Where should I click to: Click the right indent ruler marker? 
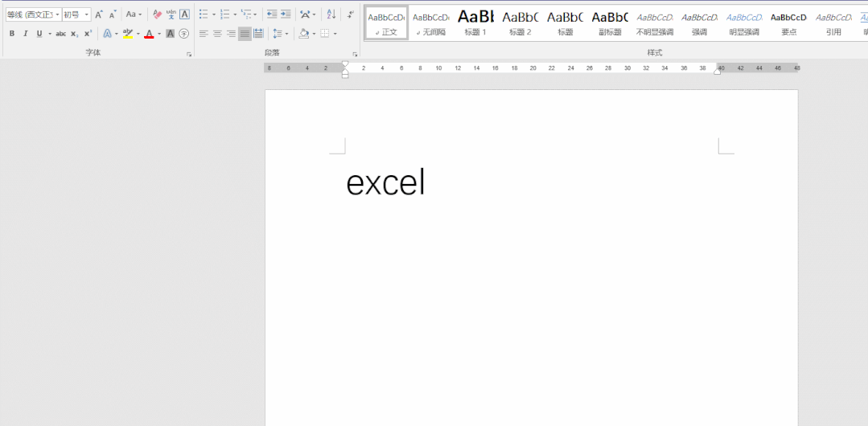coord(718,71)
